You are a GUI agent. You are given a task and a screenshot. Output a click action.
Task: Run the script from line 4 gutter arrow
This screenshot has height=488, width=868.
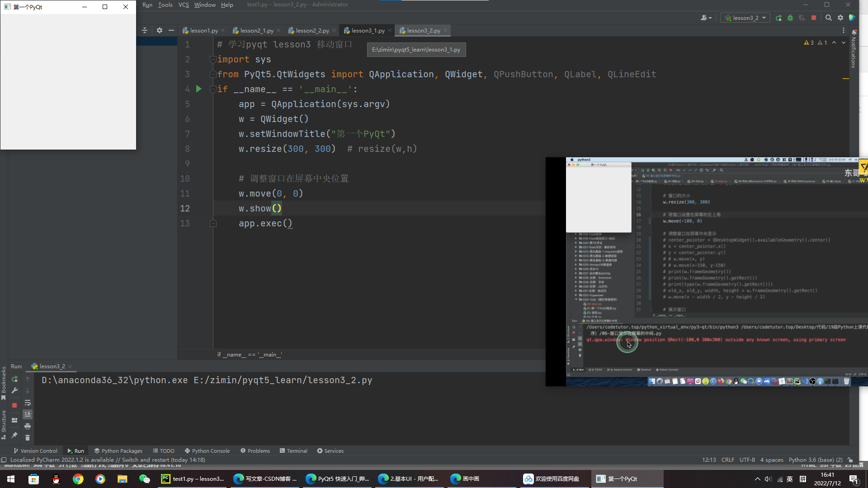point(198,89)
